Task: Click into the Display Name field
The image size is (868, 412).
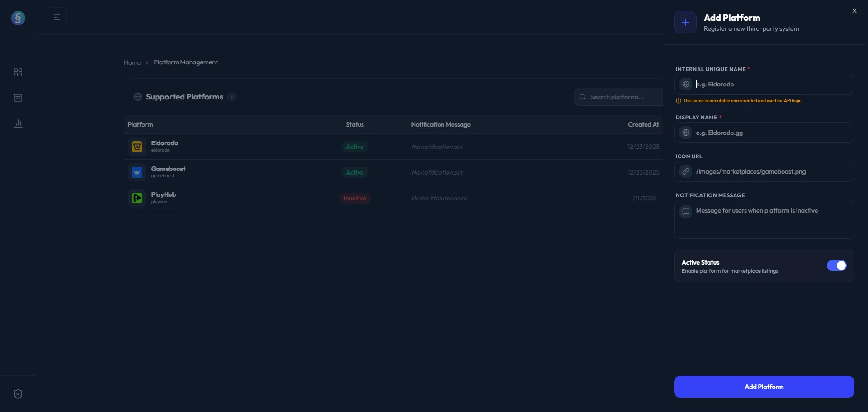Action: [771, 133]
